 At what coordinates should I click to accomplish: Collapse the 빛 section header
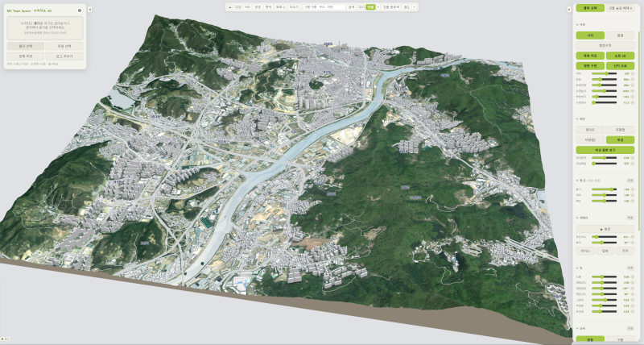pyautogui.click(x=579, y=268)
